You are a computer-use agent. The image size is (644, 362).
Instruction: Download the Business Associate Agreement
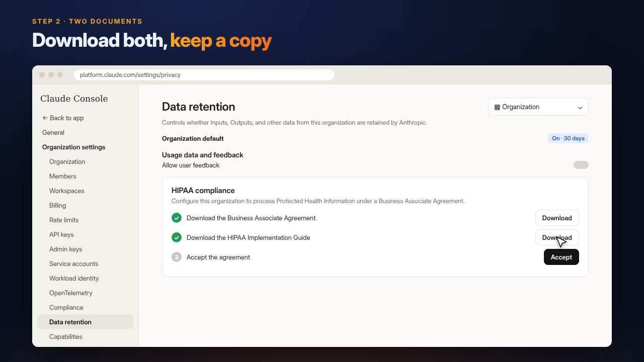click(557, 218)
